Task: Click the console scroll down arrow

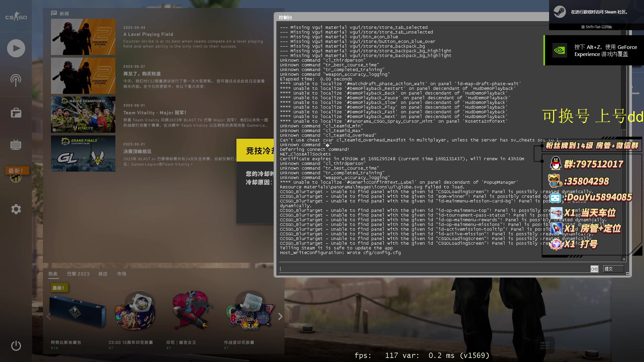Action: tap(624, 259)
